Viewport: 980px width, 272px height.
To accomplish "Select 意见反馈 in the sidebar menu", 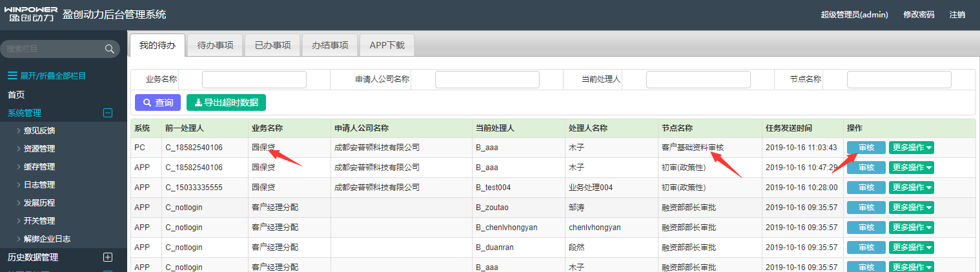I will [39, 130].
